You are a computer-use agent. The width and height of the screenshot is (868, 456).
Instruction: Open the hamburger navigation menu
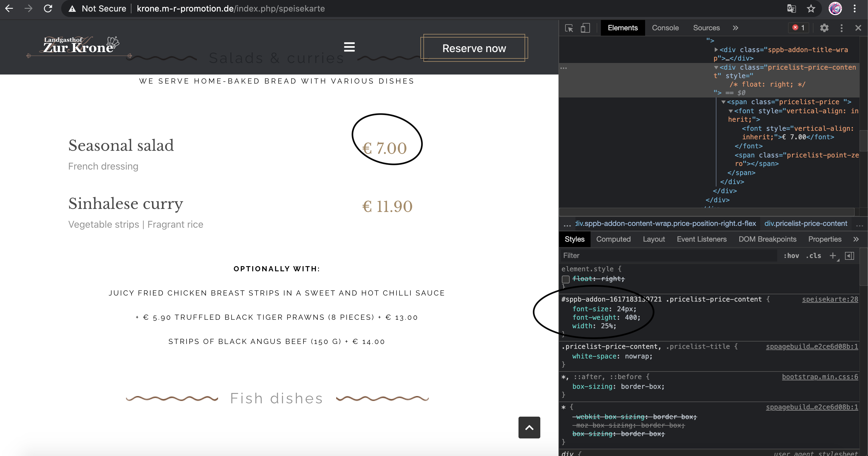pos(349,47)
